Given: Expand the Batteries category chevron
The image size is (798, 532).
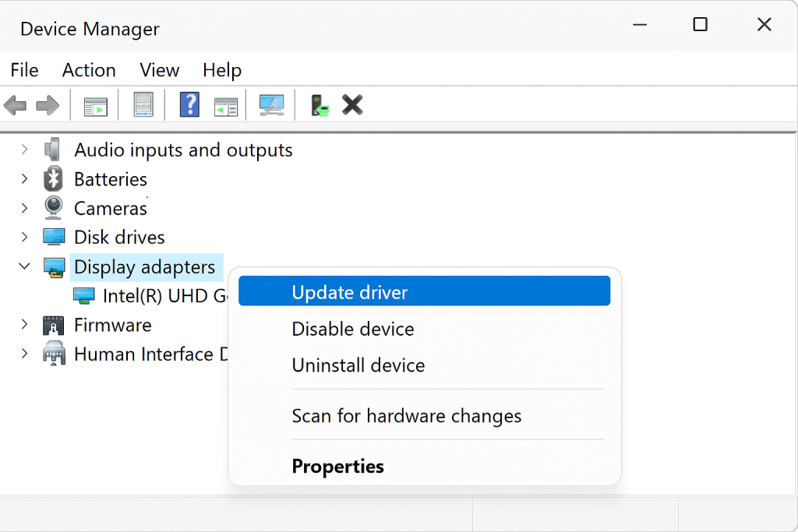Looking at the screenshot, I should [x=24, y=179].
